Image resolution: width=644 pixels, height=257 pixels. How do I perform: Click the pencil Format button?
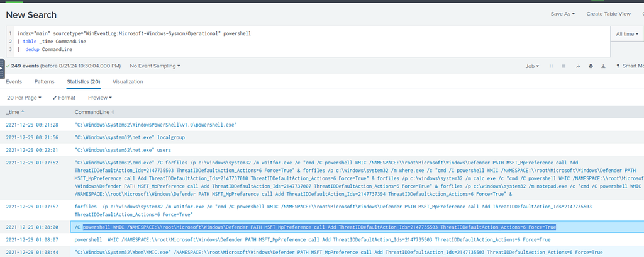point(65,98)
